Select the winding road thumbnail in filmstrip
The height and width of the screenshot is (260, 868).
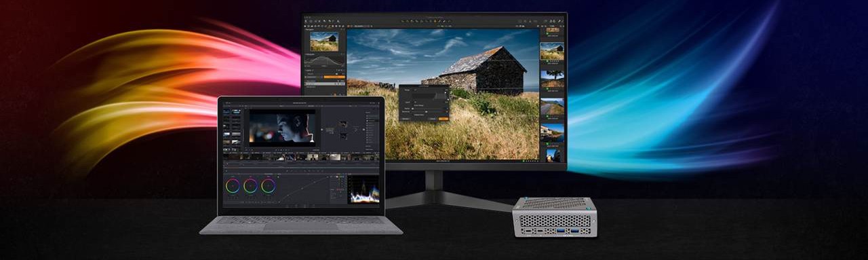552,107
